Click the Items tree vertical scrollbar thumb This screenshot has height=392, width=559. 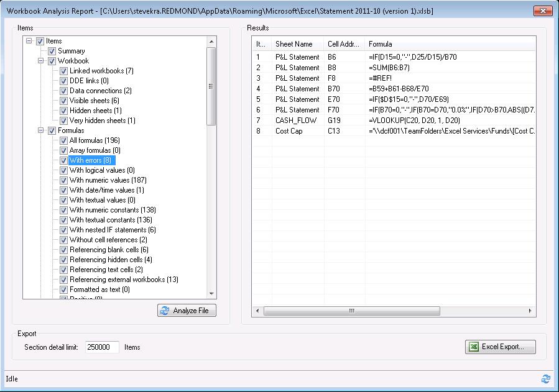coord(211,86)
